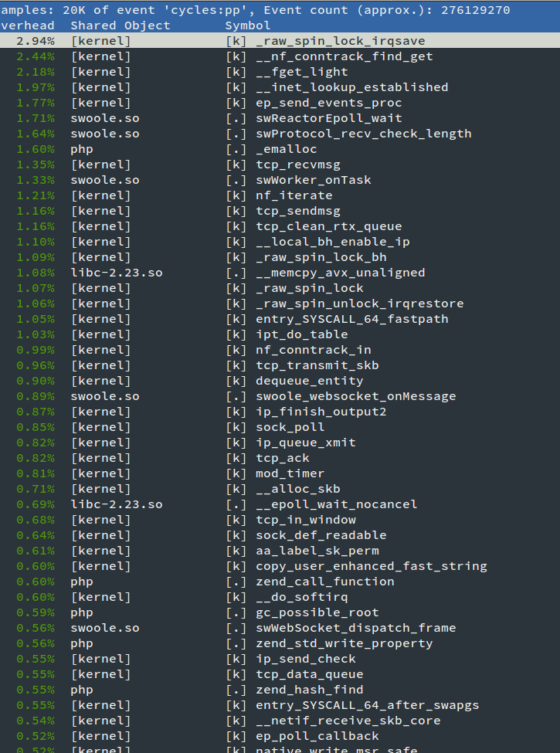Select the zend_call_function entry
Screen dimensions: 560x753
tap(324, 582)
